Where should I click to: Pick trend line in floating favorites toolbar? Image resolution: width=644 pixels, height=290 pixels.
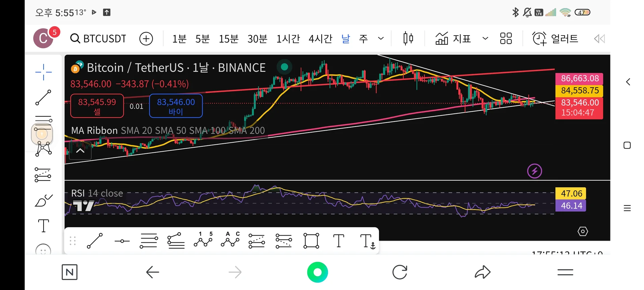point(95,241)
